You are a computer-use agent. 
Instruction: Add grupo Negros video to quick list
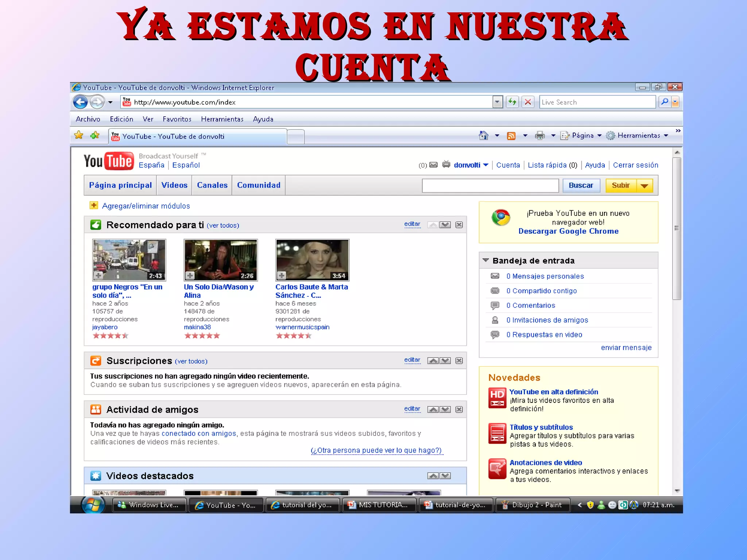click(x=98, y=276)
